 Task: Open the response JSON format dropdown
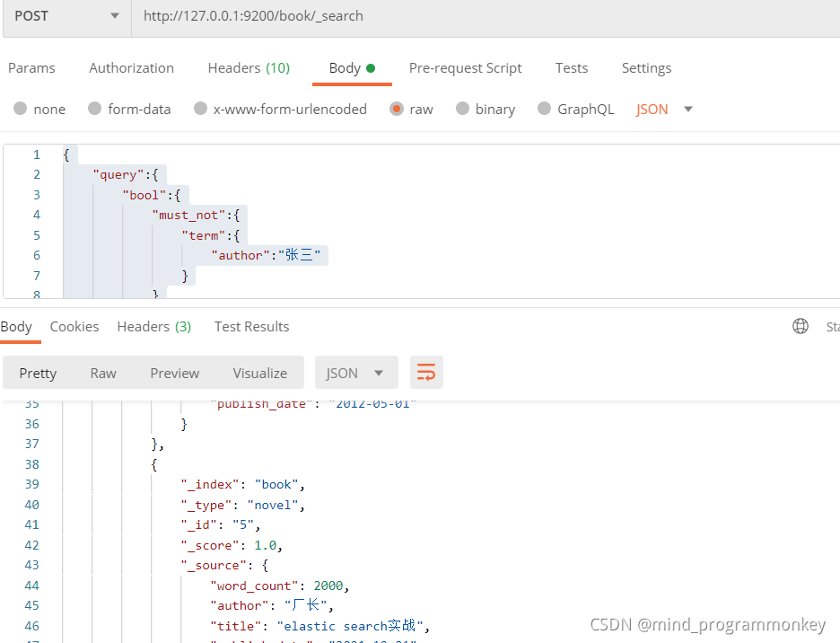pyautogui.click(x=356, y=372)
